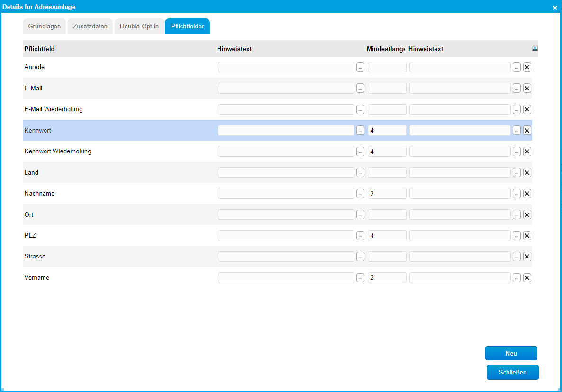This screenshot has width=562, height=392.
Task: Open second Hinweistext ellipsis for Ort row
Action: [x=517, y=215]
